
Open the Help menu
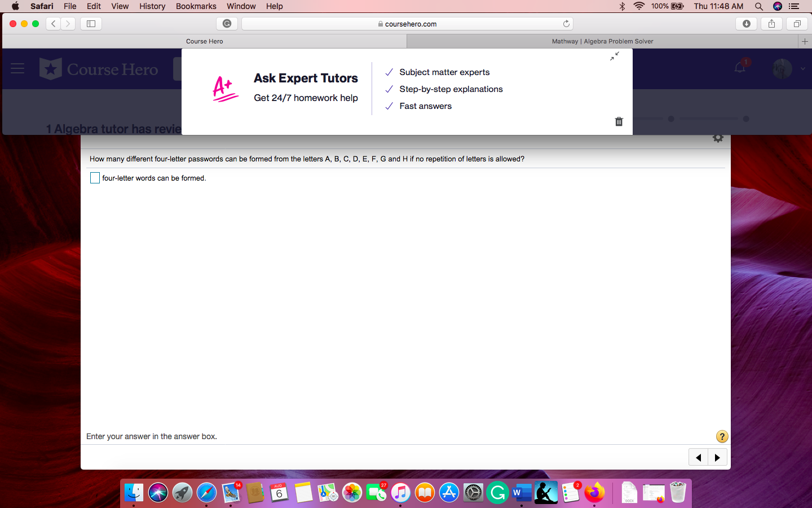[275, 6]
